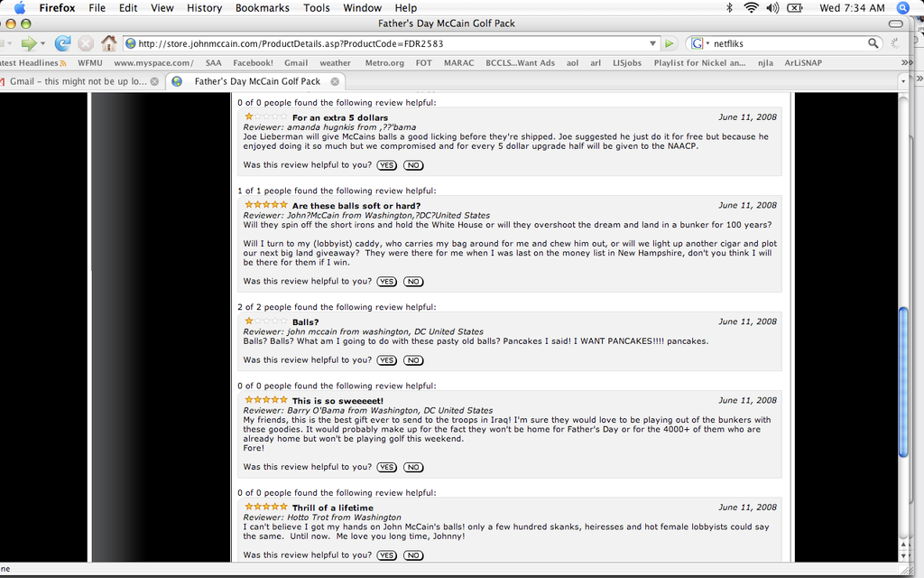The height and width of the screenshot is (578, 924).
Task: Click the search magnifier icon
Action: coord(873,43)
